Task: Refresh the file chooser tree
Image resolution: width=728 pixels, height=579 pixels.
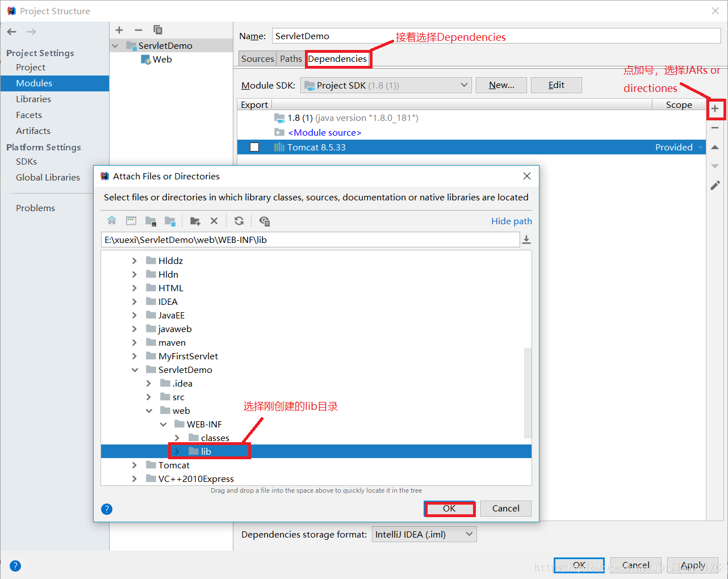Action: (x=239, y=221)
